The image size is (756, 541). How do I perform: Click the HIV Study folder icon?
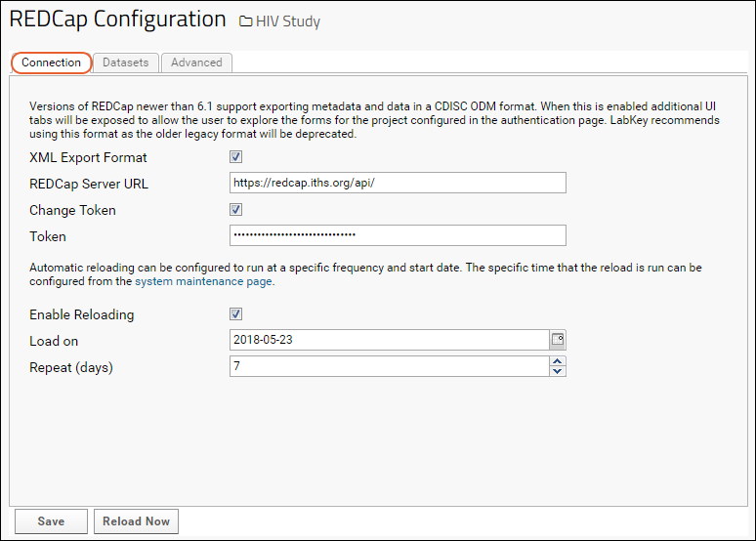[245, 21]
